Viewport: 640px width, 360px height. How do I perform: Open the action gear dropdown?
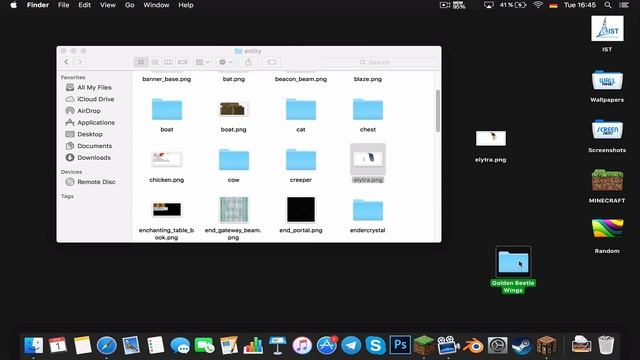(x=226, y=62)
